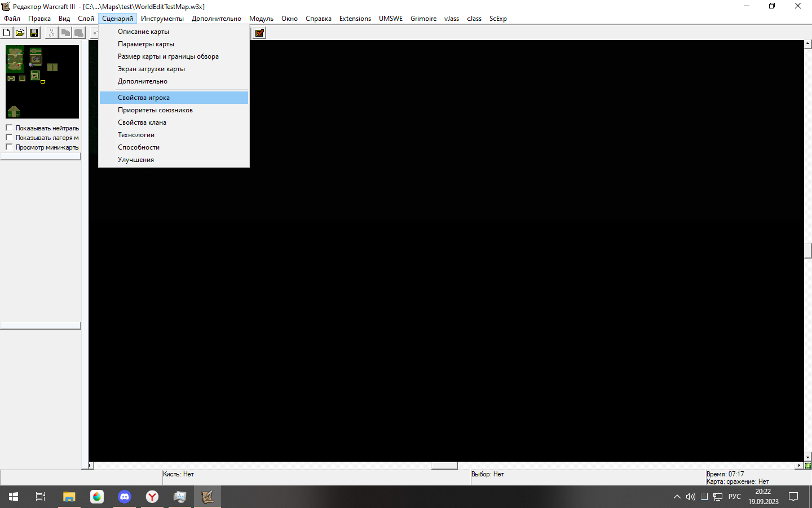Click the green corner icon below vertical scrollbar
The width and height of the screenshot is (812, 508).
pyautogui.click(x=808, y=466)
